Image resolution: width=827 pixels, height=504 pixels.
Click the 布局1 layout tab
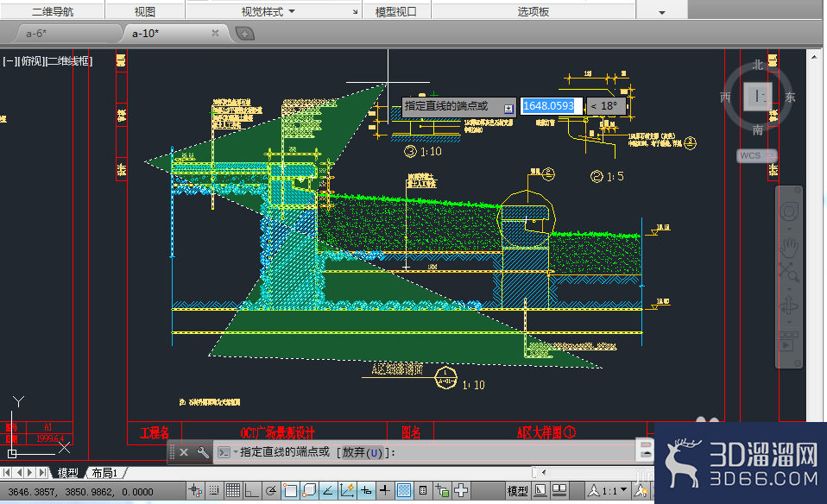point(104,473)
